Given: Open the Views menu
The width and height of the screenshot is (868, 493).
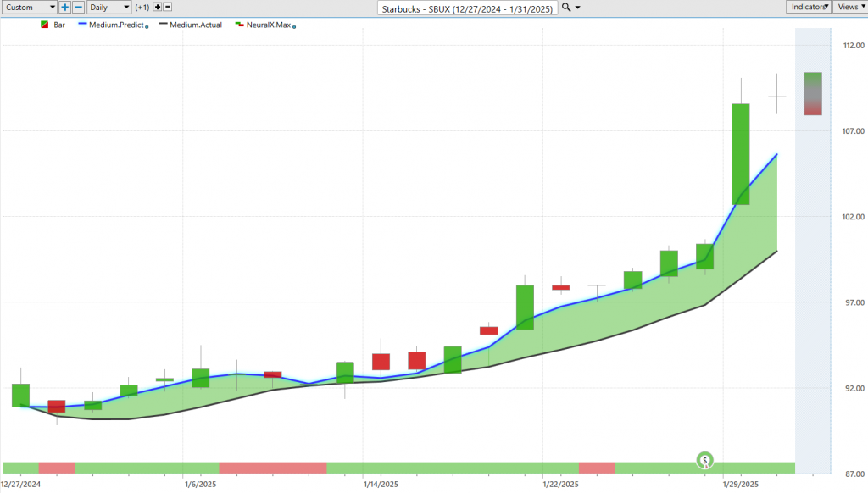Looking at the screenshot, I should pyautogui.click(x=849, y=7).
